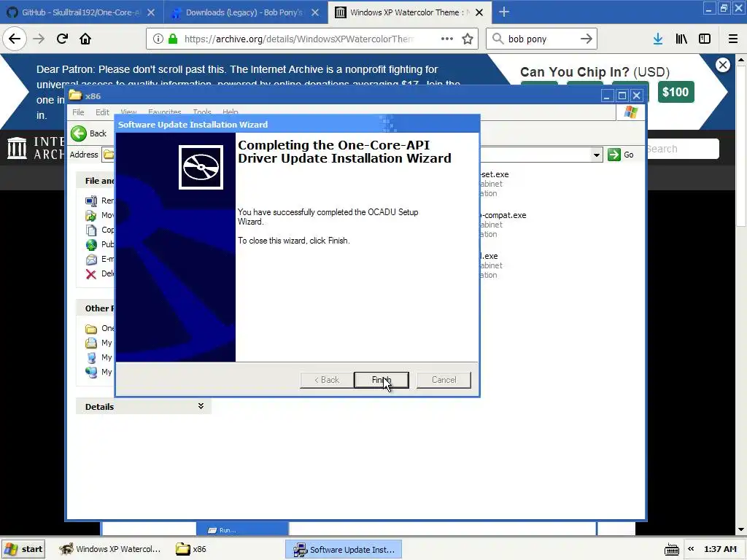Viewport: 747px width, 560px height.
Task: Select the file ending in -compat.exe
Action: click(503, 215)
